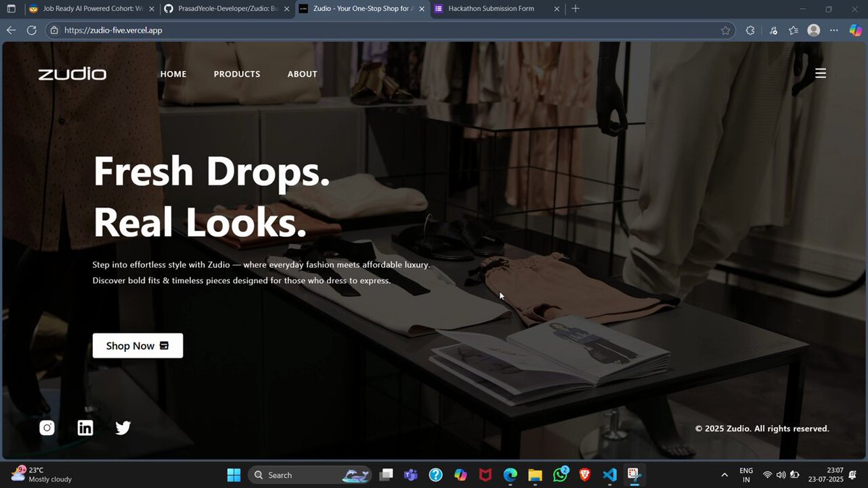Switch to PrasadYeole-Developer/Zudio GitHub tab
The image size is (868, 488).
tap(226, 9)
